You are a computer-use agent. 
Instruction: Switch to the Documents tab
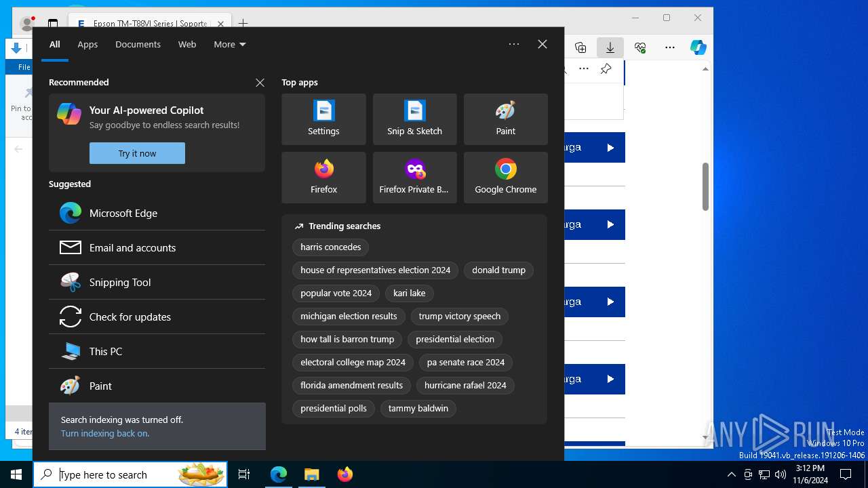138,44
